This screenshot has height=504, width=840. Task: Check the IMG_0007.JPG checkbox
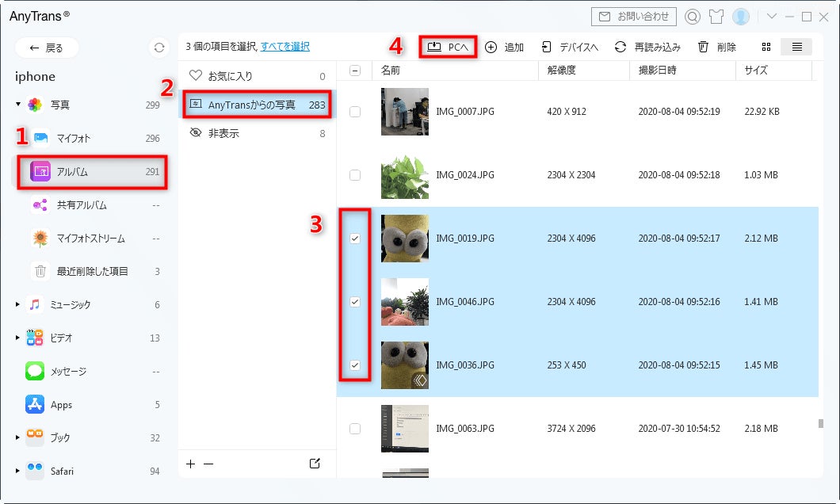tap(355, 112)
